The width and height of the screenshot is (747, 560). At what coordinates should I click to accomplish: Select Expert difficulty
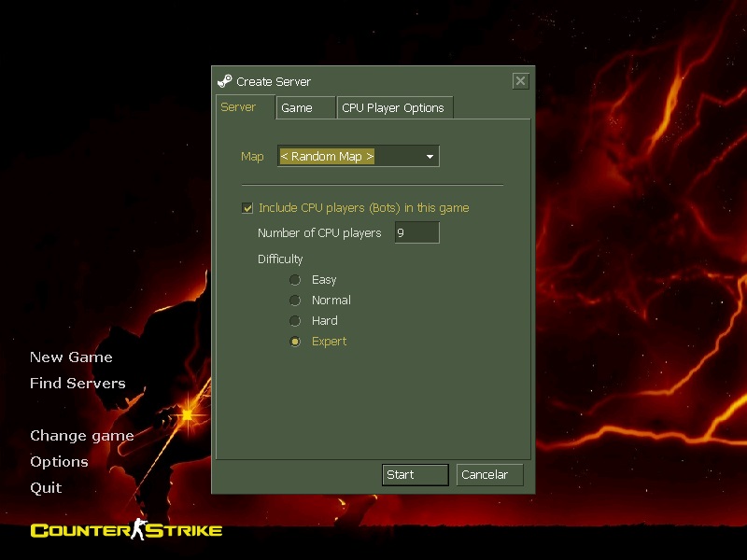coord(295,342)
